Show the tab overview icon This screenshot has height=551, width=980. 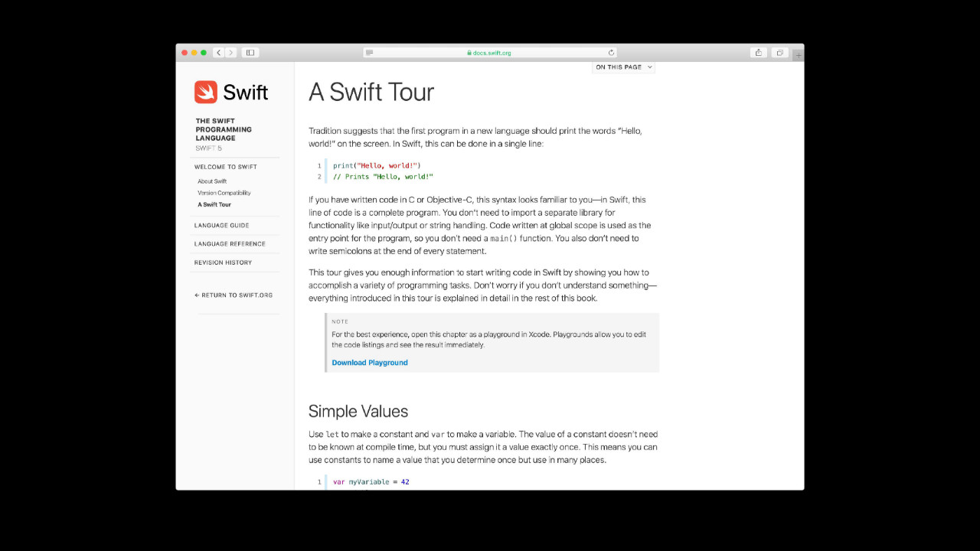click(779, 53)
